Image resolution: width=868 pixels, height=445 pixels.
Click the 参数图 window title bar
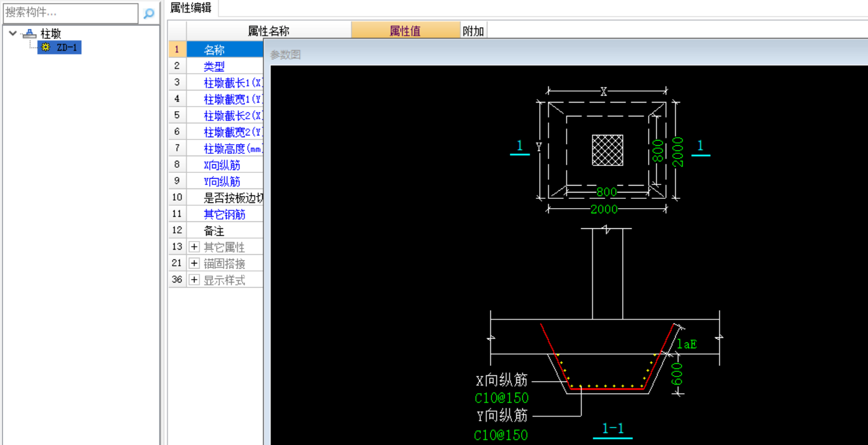coord(566,54)
